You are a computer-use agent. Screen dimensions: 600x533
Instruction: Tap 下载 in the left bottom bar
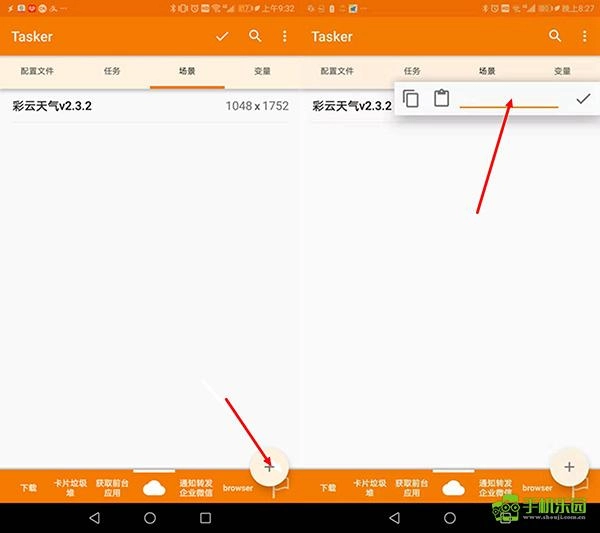point(29,488)
